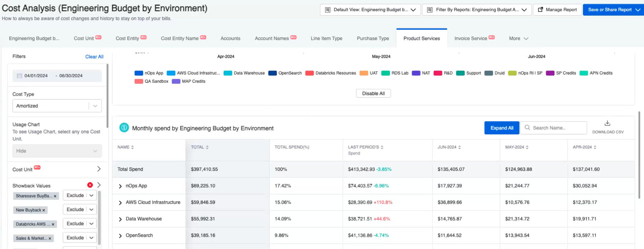
Task: Open the Filter By Reports dropdown
Action: 477,10
